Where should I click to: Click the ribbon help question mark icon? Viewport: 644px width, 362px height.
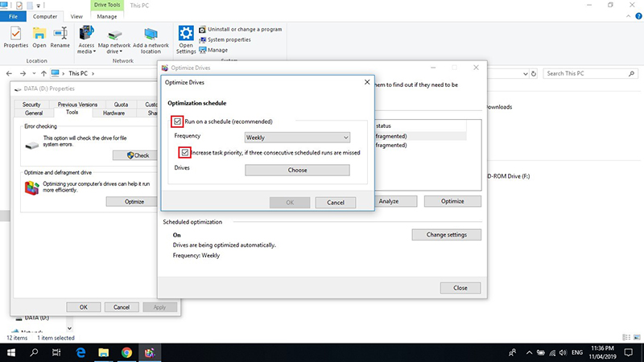(x=638, y=16)
